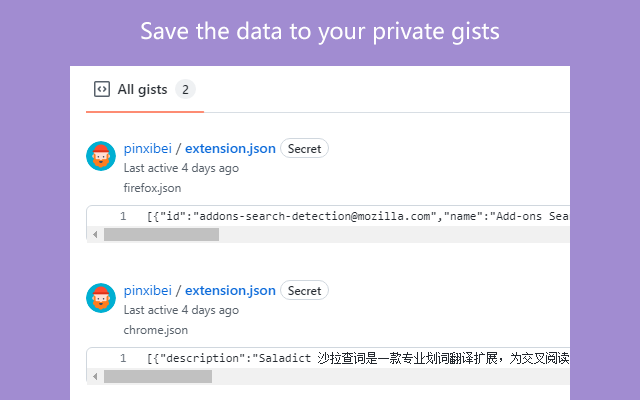Click horizontal scrollbar thumb of firefox.json preview
This screenshot has height=400, width=640.
[161, 235]
